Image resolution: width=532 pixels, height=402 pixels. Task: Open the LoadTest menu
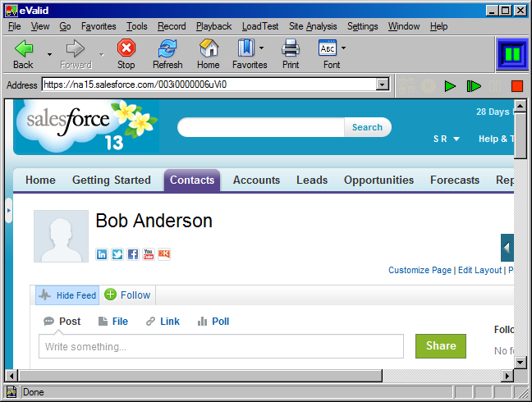click(260, 26)
